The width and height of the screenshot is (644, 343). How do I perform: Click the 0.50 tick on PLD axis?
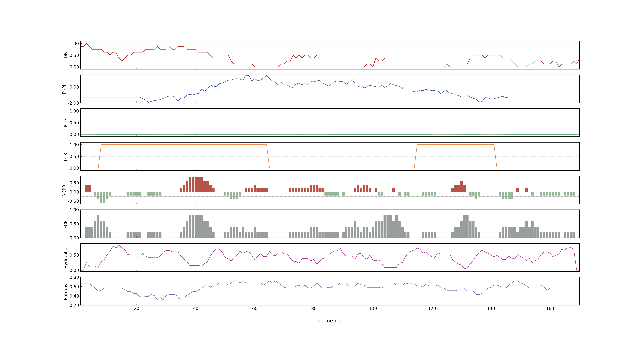coord(74,123)
